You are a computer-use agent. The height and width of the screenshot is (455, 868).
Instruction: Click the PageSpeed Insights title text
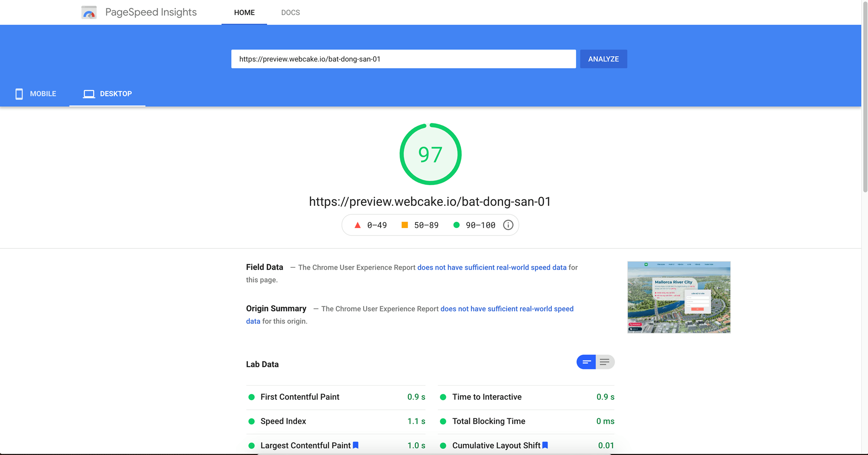[x=151, y=12]
